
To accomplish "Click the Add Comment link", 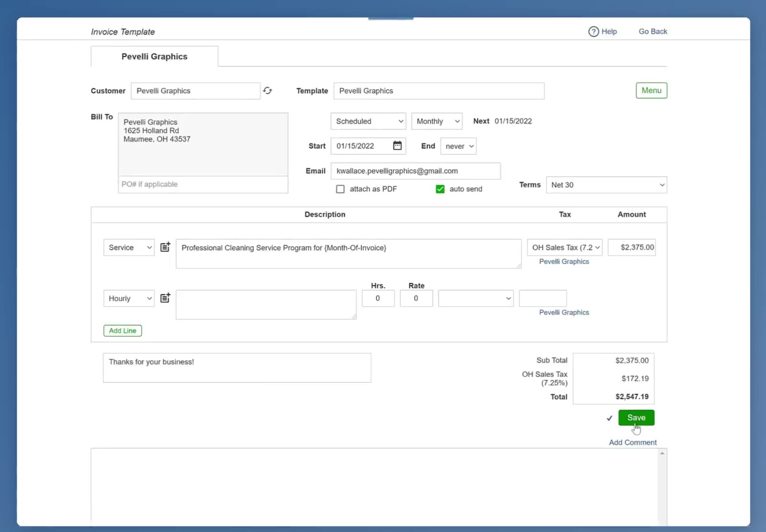I will pos(632,443).
